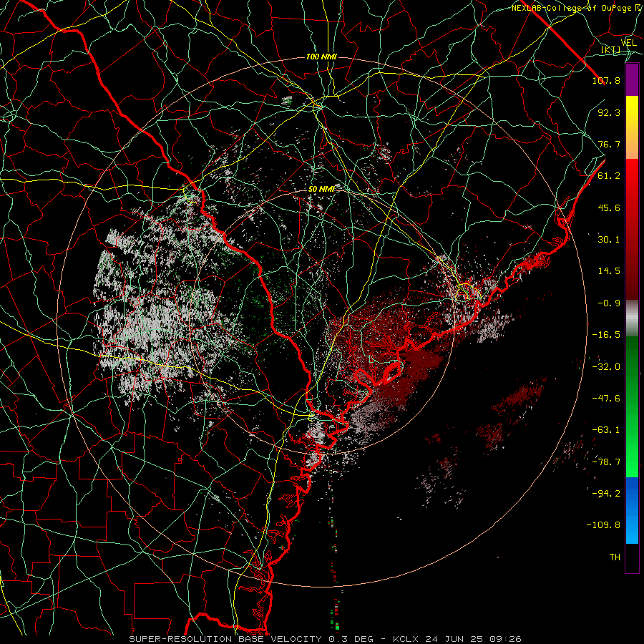Select the 61.2 velocity scale value
This screenshot has width=644, height=644.
609,176
